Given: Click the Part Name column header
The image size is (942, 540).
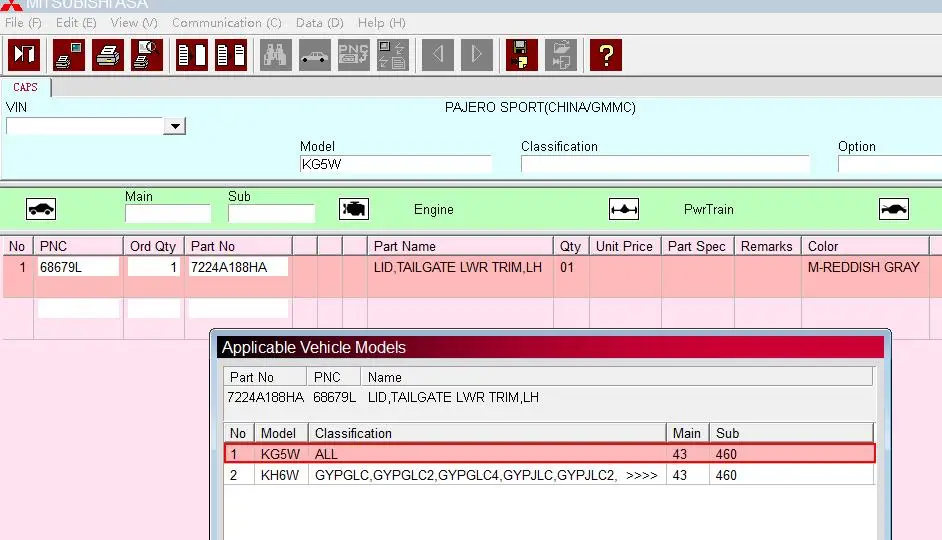Looking at the screenshot, I should (x=460, y=246).
